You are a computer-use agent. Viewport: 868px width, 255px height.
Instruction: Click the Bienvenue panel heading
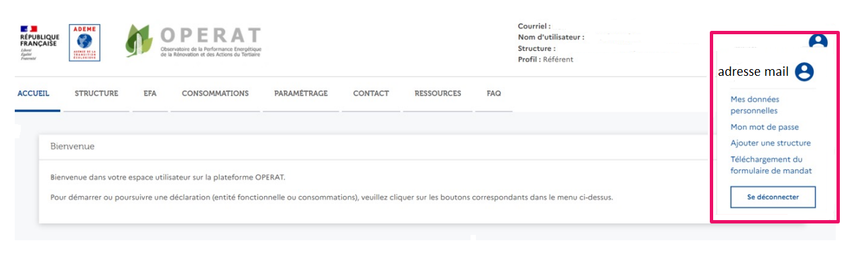click(x=72, y=146)
